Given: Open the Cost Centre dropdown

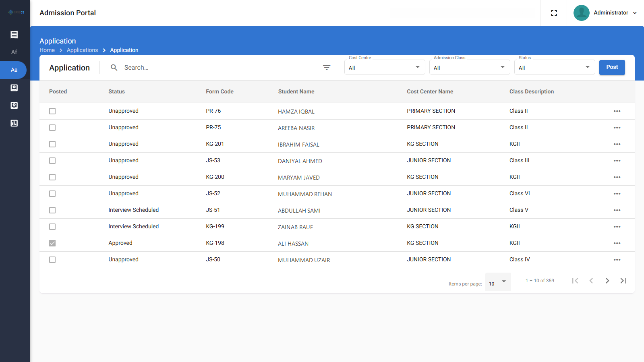Looking at the screenshot, I should tap(385, 67).
